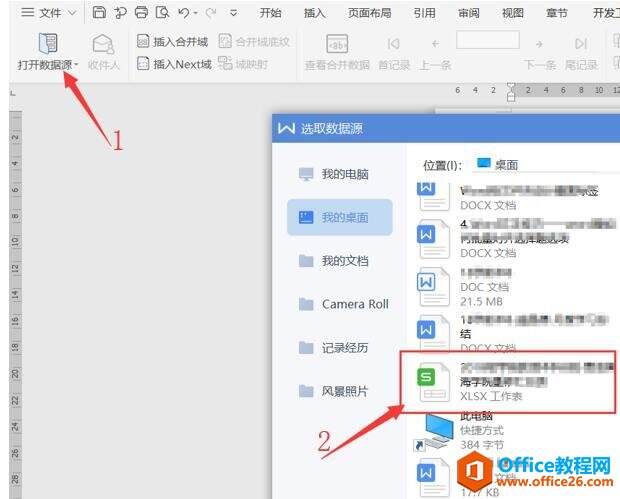Image resolution: width=620 pixels, height=499 pixels.
Task: Select 记录经历 folder in sidebar
Action: click(340, 348)
